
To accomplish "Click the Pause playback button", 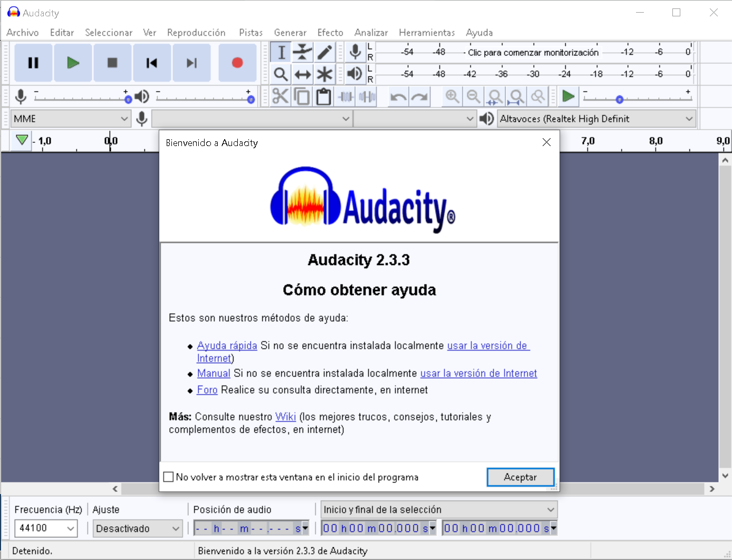I will pyautogui.click(x=33, y=63).
